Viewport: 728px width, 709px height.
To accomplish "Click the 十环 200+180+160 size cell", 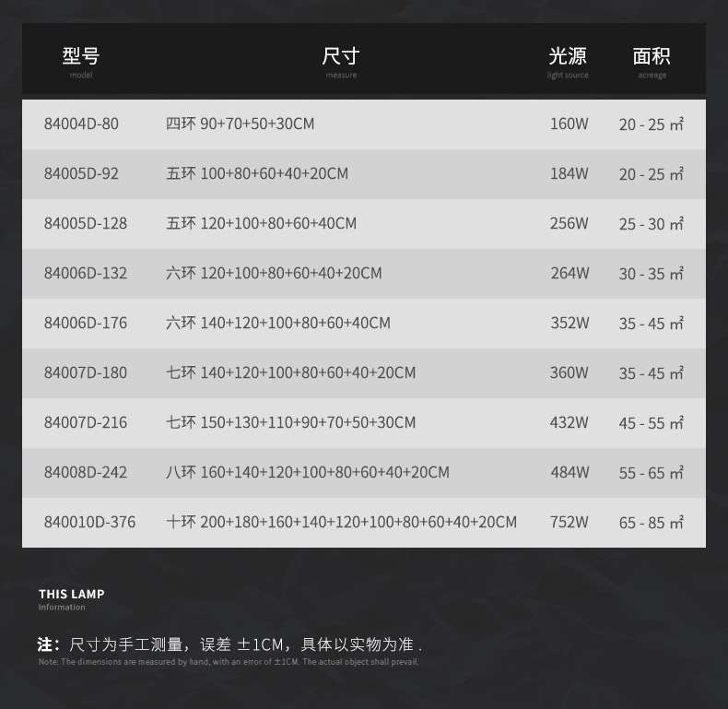I will click(x=341, y=522).
